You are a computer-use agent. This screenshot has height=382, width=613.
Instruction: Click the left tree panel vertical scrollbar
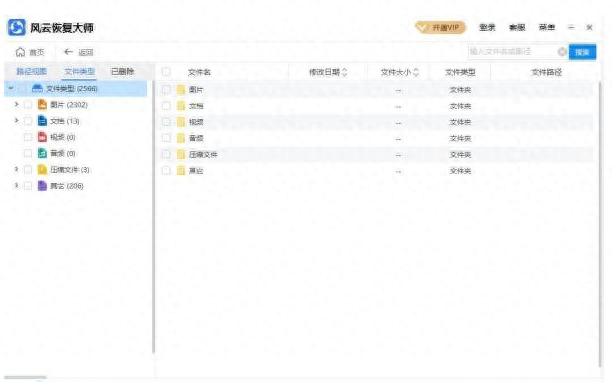click(153, 217)
